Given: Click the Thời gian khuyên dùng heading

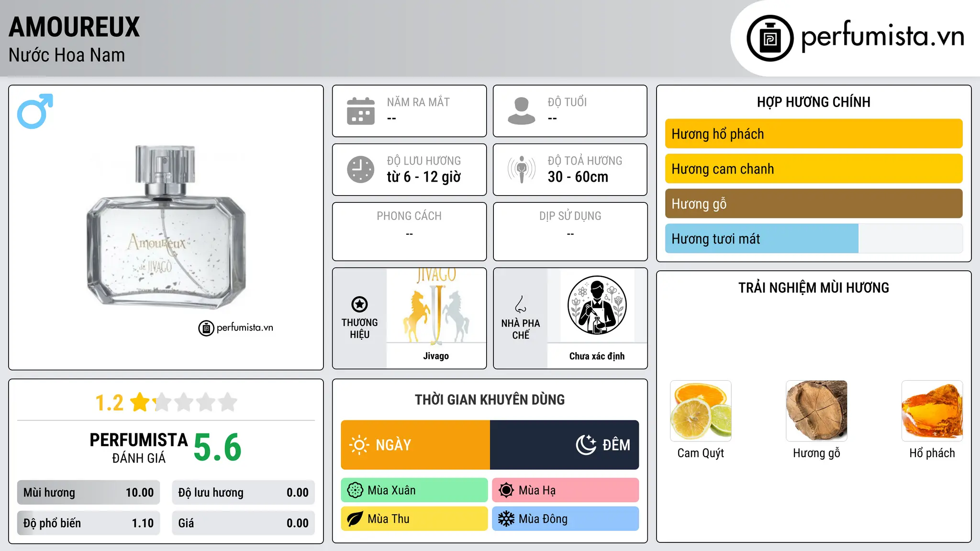Looking at the screenshot, I should tap(490, 399).
